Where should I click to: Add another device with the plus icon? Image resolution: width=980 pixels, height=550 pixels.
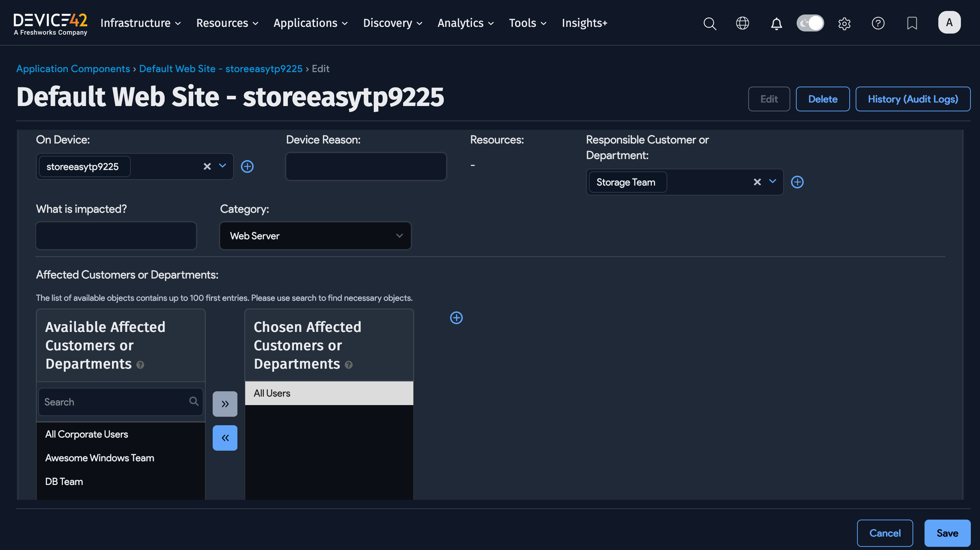tap(247, 166)
